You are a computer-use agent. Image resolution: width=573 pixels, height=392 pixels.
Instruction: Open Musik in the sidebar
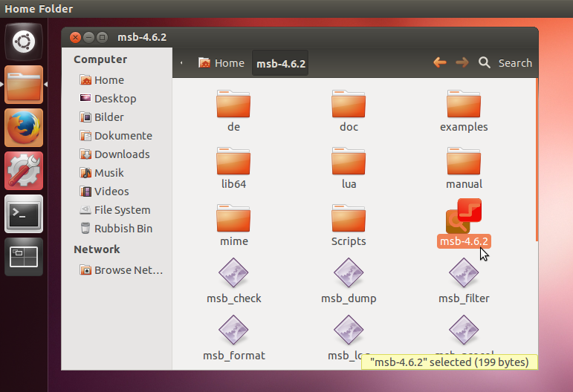point(102,173)
